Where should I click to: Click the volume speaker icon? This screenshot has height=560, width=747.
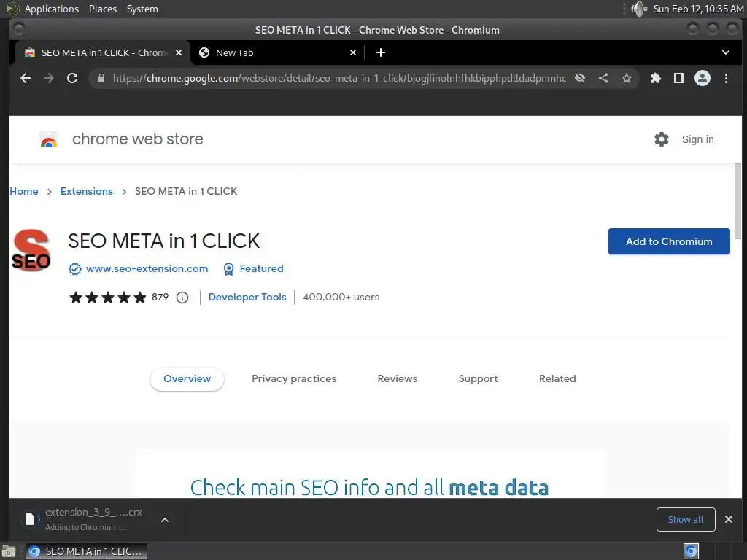(x=638, y=9)
